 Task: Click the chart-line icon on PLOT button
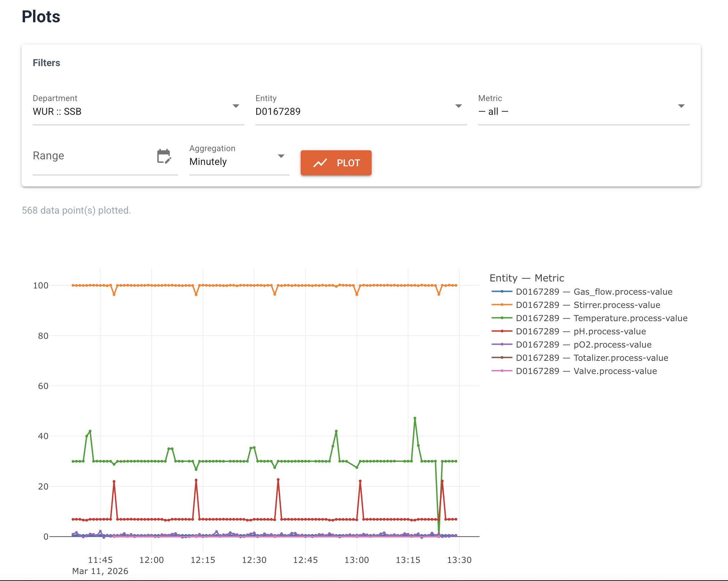pos(320,163)
